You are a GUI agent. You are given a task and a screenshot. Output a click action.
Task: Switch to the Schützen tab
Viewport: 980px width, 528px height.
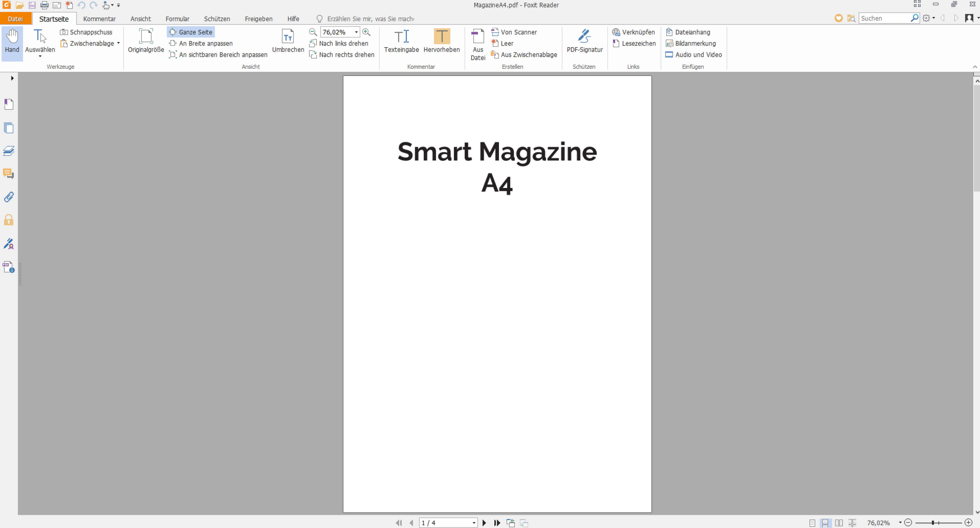217,19
